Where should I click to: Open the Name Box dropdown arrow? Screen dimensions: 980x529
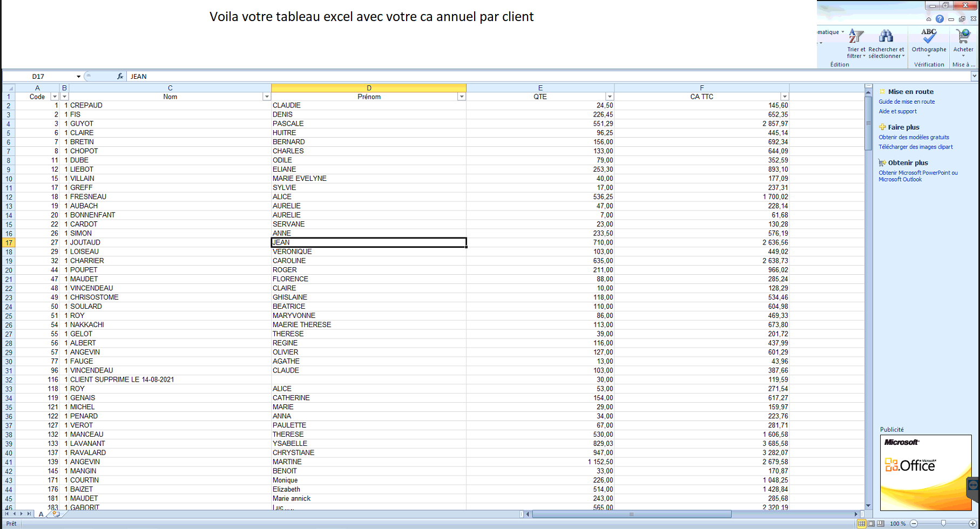[x=78, y=77]
